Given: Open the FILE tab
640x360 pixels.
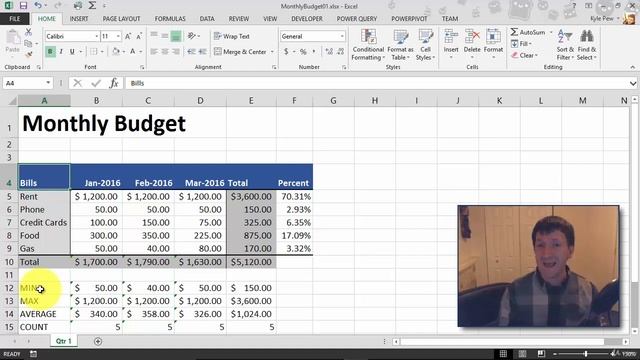Looking at the screenshot, I should point(15,19).
